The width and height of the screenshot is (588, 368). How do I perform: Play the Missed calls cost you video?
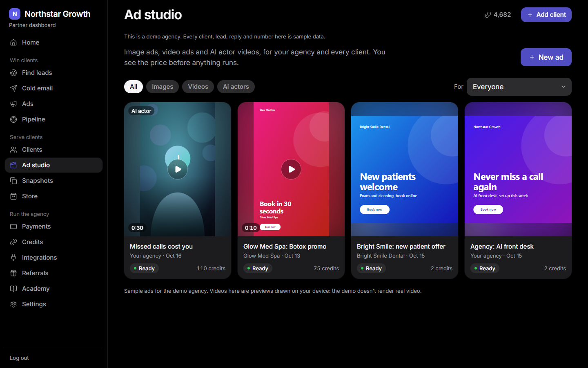point(178,169)
